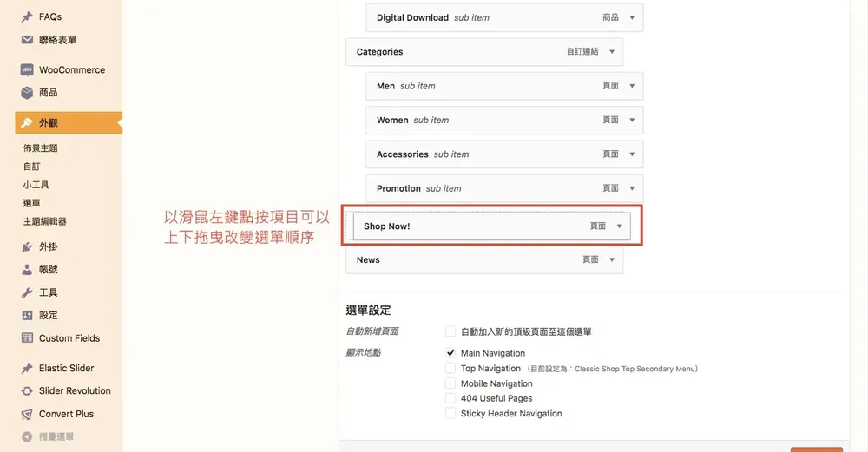Select the Categories menu item bar
The image size is (868, 452).
484,51
